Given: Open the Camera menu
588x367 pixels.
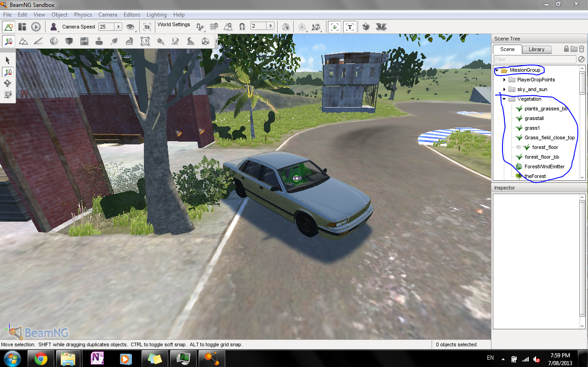Looking at the screenshot, I should pos(108,15).
